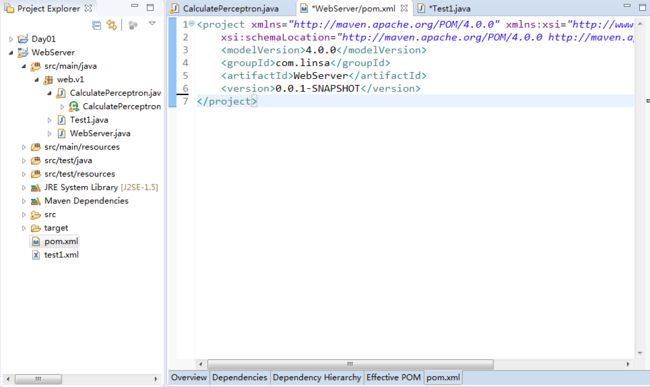This screenshot has width=650, height=387.
Task: Click the target folder icon
Action: [x=36, y=228]
